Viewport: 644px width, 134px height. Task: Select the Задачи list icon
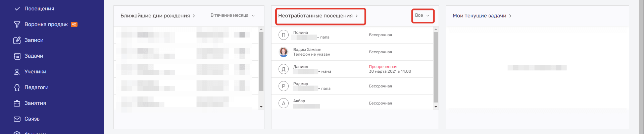[17, 56]
